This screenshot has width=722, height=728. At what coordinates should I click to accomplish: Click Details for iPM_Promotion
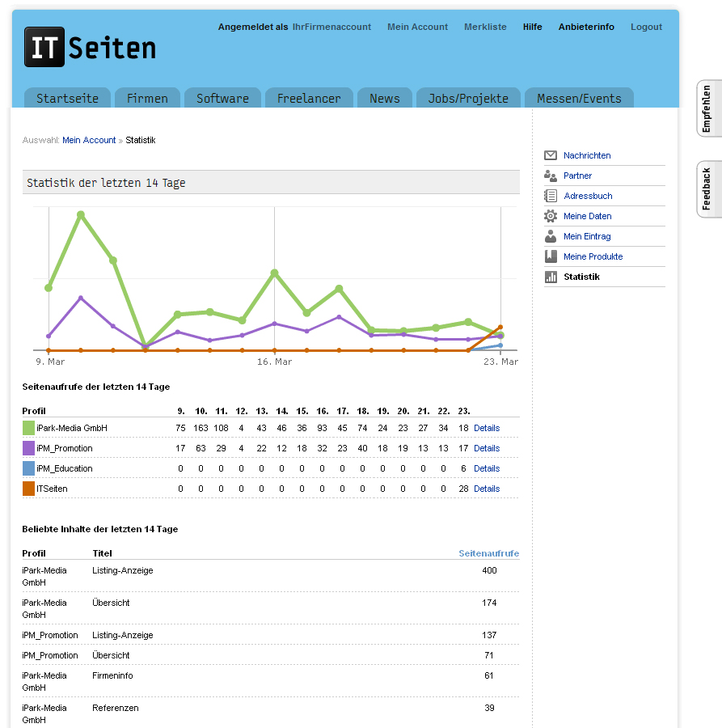point(487,448)
